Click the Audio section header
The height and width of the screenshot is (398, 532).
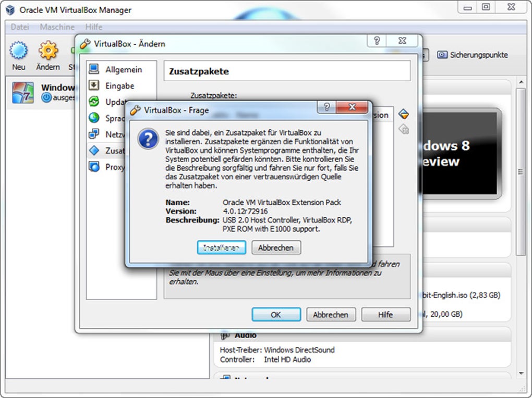pyautogui.click(x=362, y=335)
